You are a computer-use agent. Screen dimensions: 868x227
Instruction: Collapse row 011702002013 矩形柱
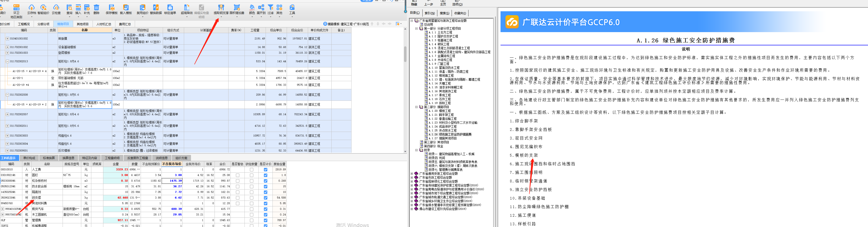tap(7, 62)
